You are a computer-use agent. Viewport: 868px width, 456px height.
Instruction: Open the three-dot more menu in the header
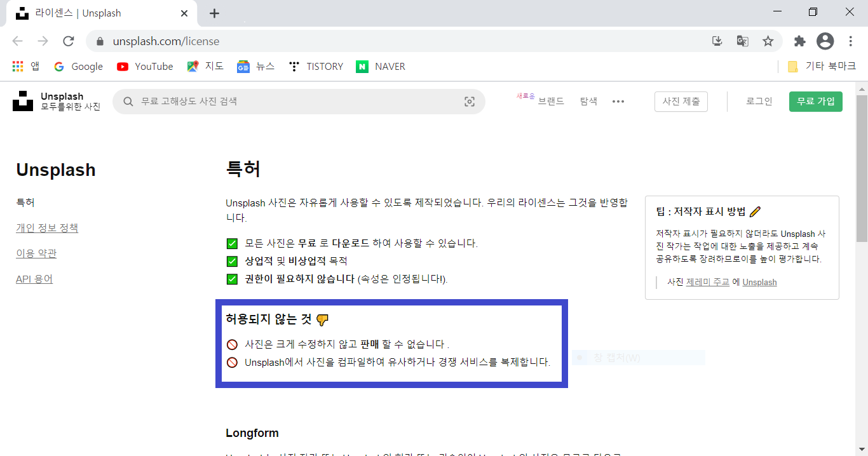[618, 102]
